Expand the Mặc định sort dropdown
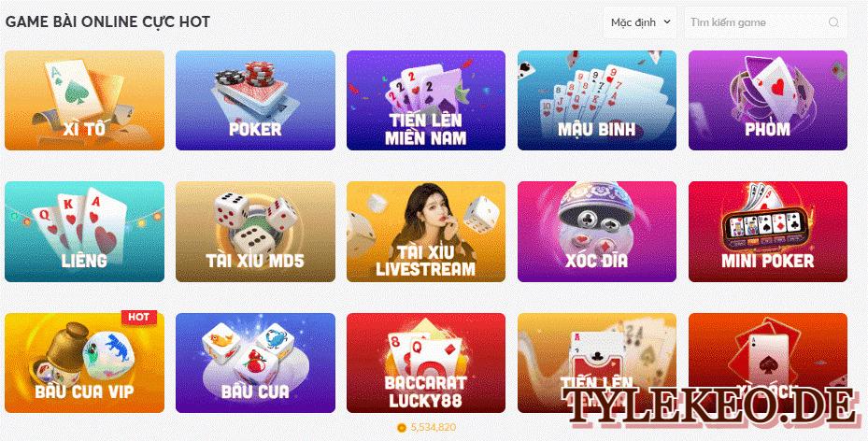868x441 pixels. coord(640,22)
